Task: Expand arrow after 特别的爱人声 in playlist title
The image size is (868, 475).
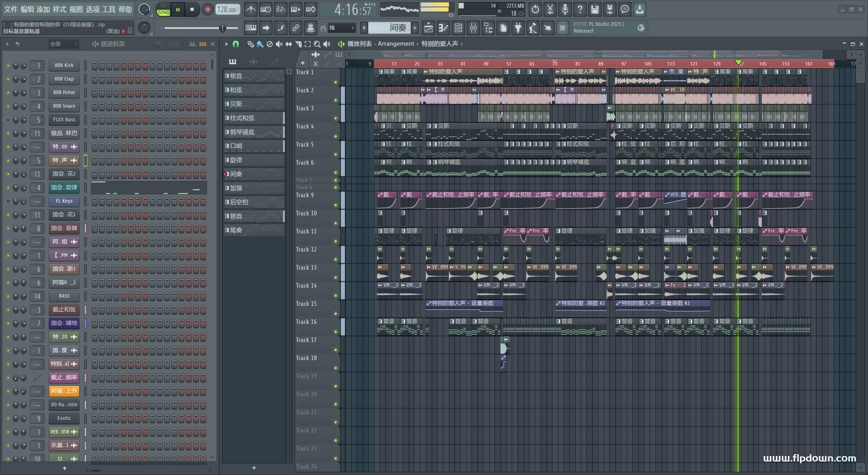Action: coord(462,44)
